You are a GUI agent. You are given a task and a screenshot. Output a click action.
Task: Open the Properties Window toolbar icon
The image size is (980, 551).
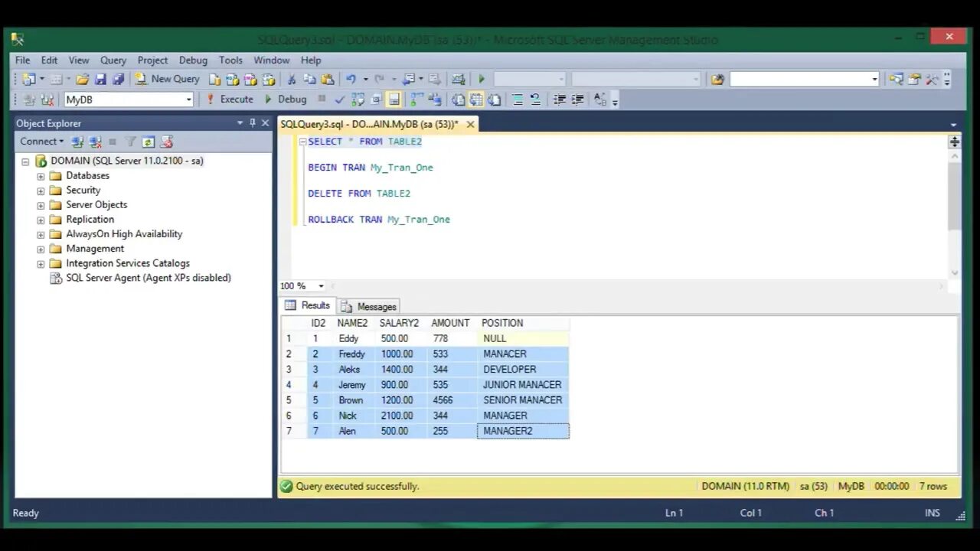[x=914, y=79]
